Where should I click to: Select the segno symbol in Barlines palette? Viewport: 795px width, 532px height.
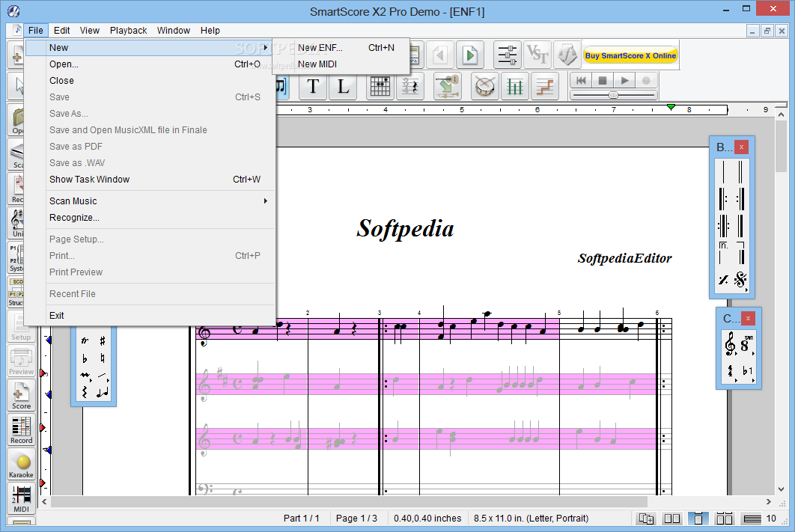741,279
